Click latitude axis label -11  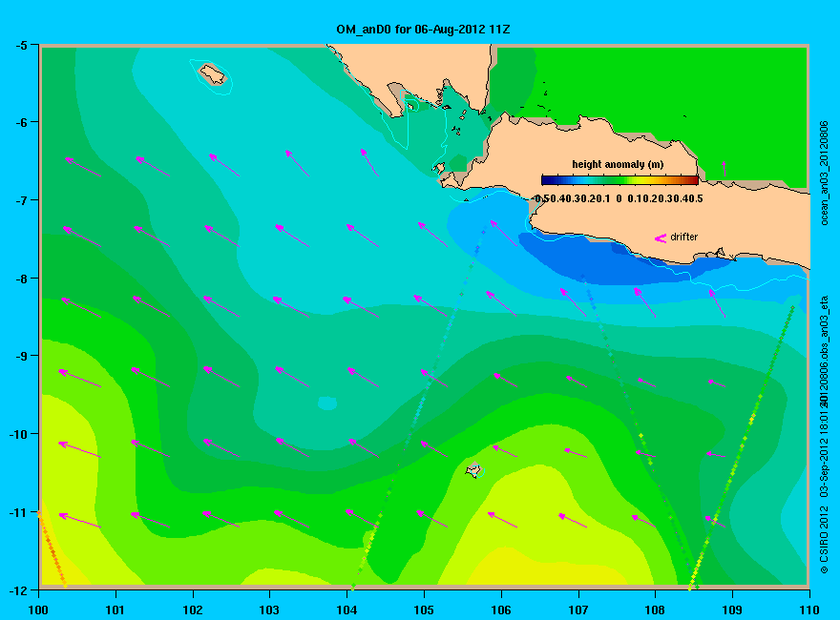[19, 512]
